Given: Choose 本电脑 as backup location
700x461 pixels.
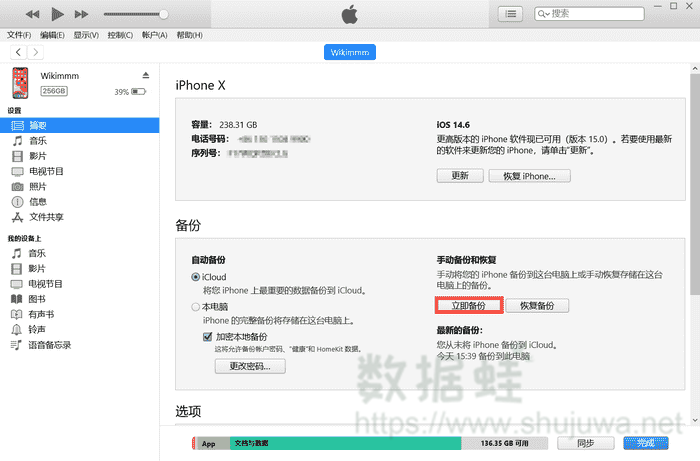Looking at the screenshot, I should [196, 306].
